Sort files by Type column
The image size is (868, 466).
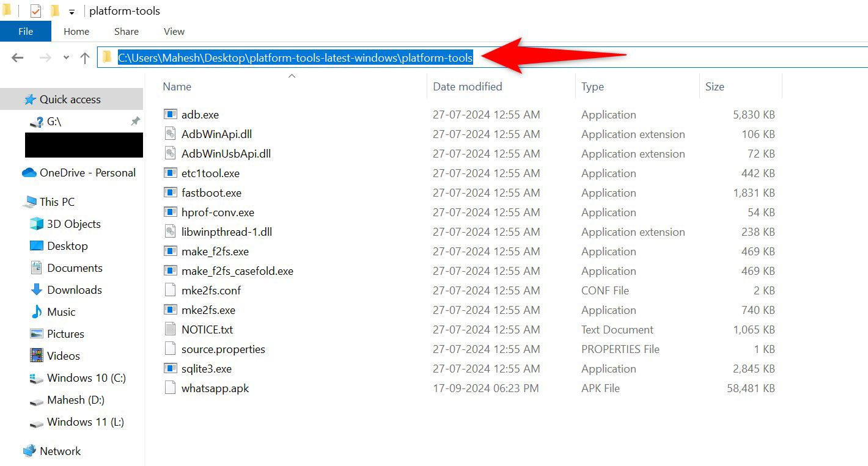(x=593, y=87)
